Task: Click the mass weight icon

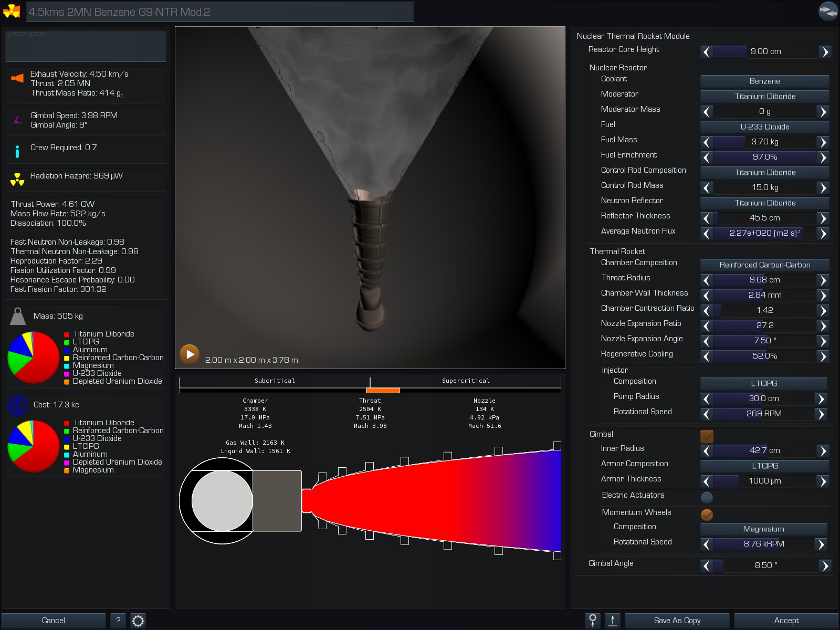Action: (x=18, y=316)
